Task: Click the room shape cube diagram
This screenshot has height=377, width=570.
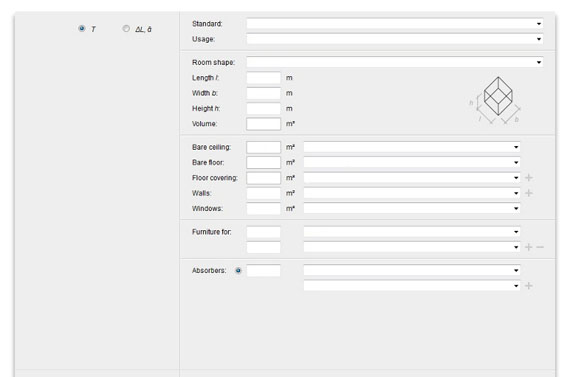Action: pyautogui.click(x=495, y=100)
